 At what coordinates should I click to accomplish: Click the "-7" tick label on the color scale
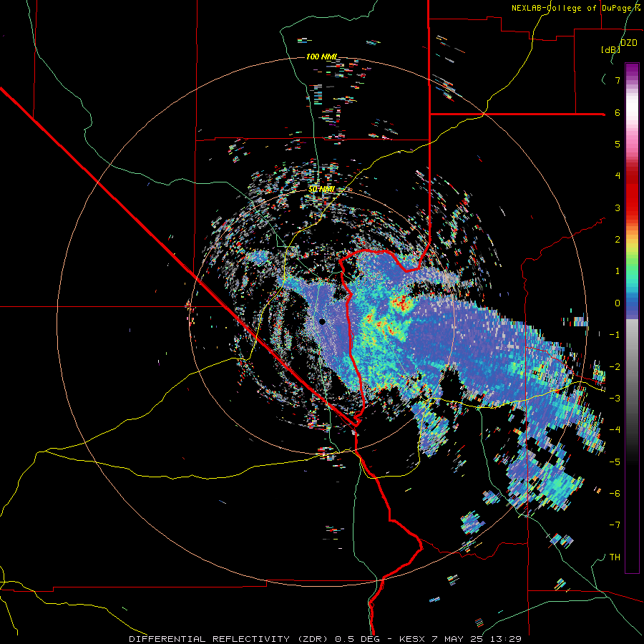[615, 525]
